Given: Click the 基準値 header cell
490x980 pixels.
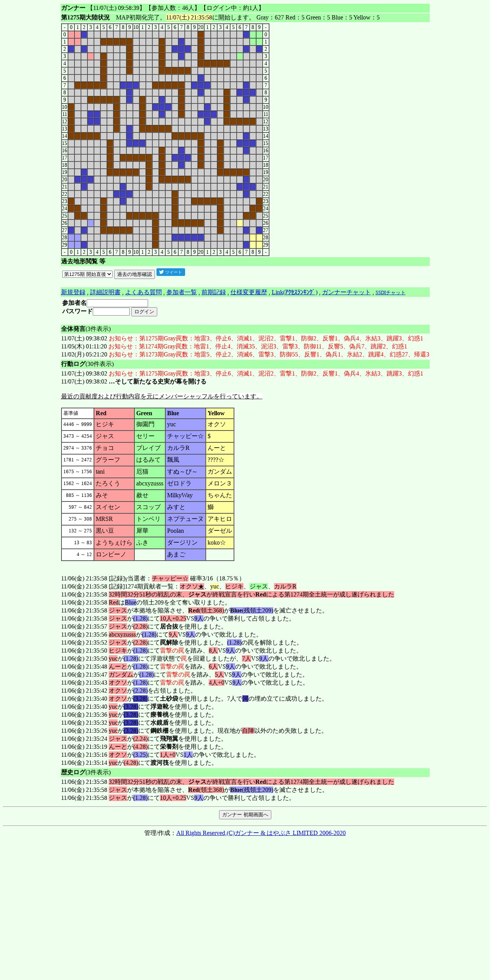Looking at the screenshot, I should pyautogui.click(x=77, y=413).
